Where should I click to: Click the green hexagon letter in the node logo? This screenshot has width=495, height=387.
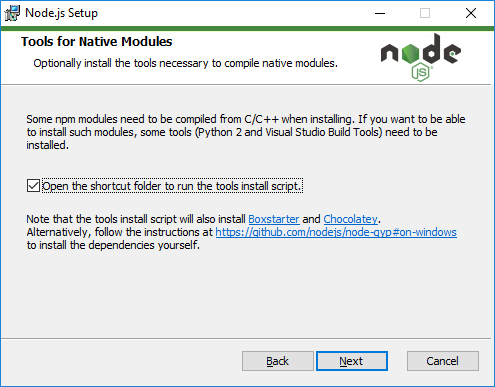(x=410, y=54)
